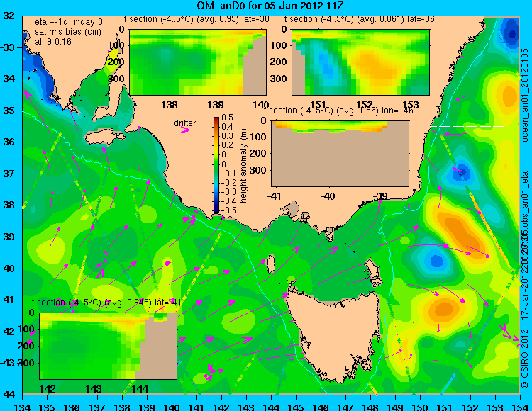Click the 'sat rms bias (cm)' text
The height and width of the screenshot is (411, 532).
68,32
